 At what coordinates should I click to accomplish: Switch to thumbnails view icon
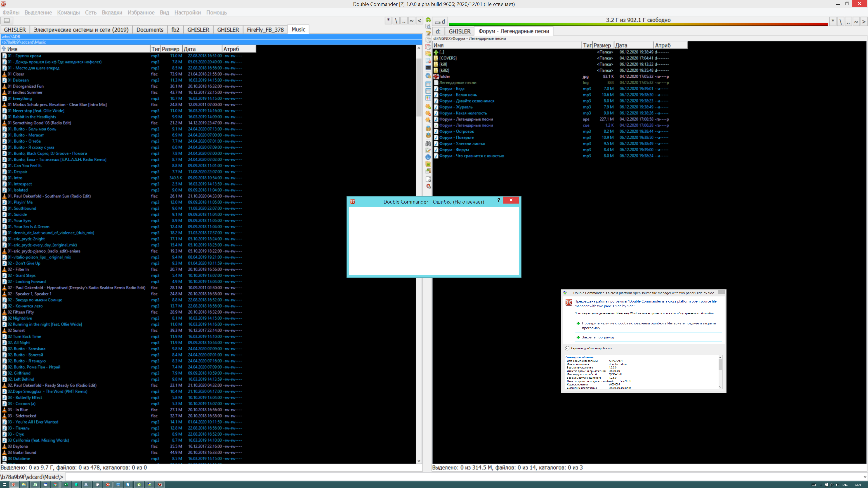[428, 98]
